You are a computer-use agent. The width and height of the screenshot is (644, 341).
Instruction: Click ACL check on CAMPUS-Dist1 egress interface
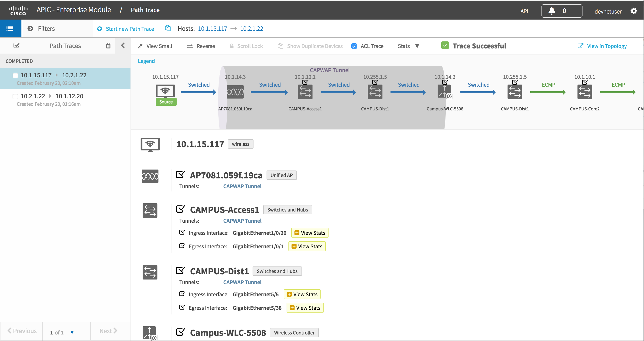182,307
